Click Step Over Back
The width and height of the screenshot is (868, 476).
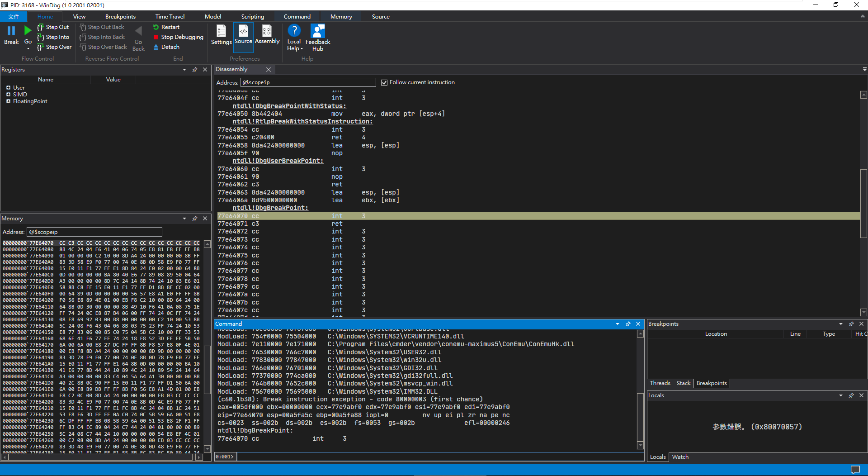pyautogui.click(x=104, y=47)
